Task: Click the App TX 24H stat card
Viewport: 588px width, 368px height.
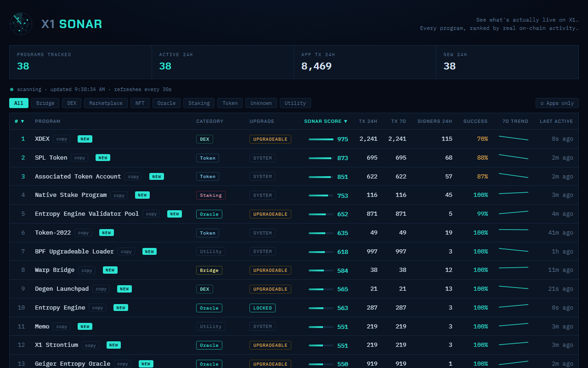Action: pyautogui.click(x=365, y=62)
